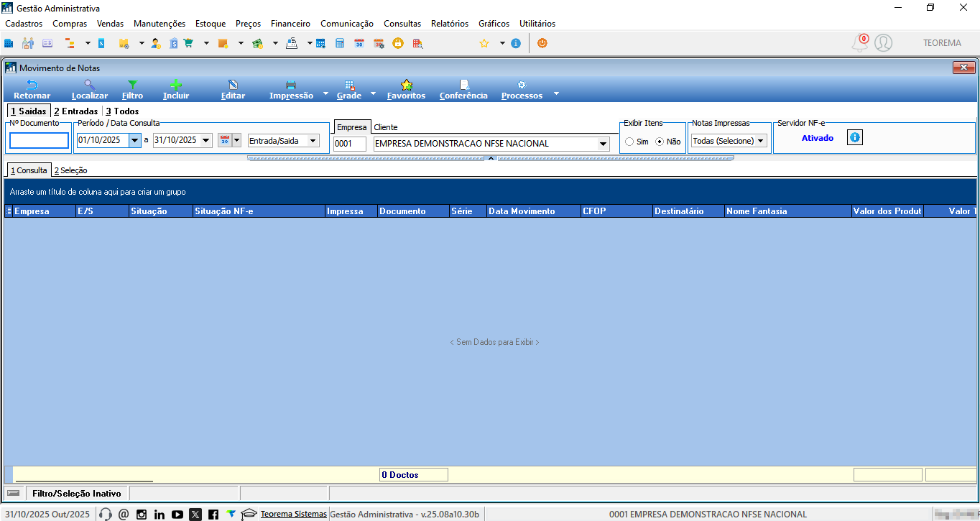Switch to 2 Seleção tab
This screenshot has height=521, width=980.
[70, 170]
